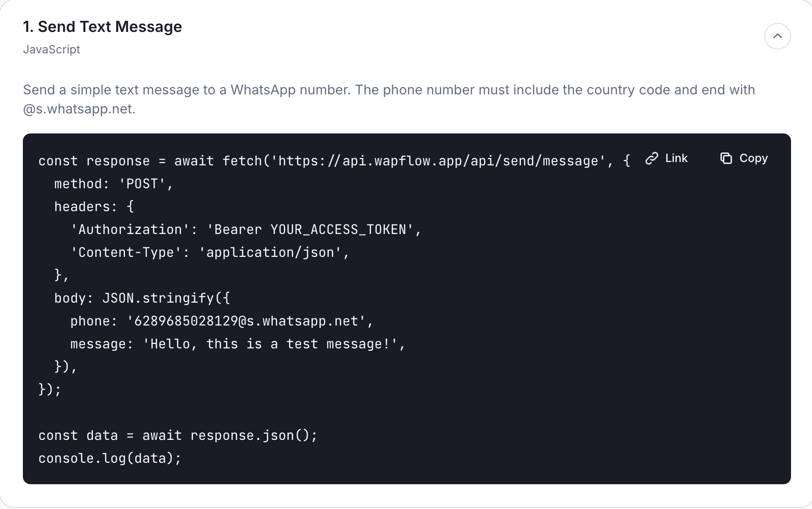Click the 'Hello, this is a test message!' string
The height and width of the screenshot is (509, 812).
[270, 344]
